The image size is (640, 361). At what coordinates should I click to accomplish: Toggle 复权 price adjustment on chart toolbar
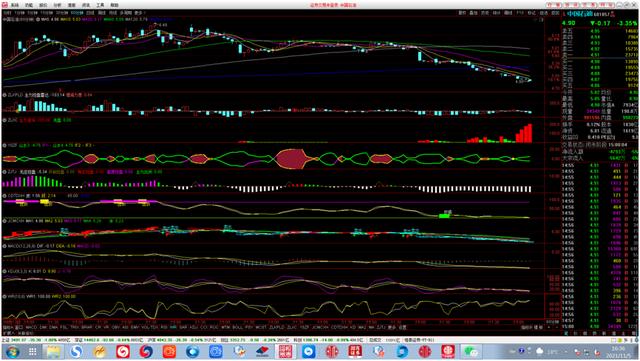(x=462, y=13)
